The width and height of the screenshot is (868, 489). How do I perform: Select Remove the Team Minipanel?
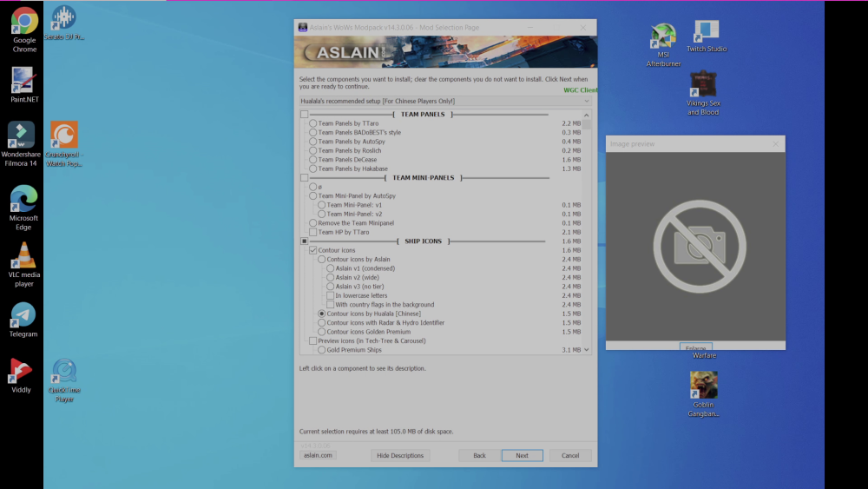coord(312,223)
